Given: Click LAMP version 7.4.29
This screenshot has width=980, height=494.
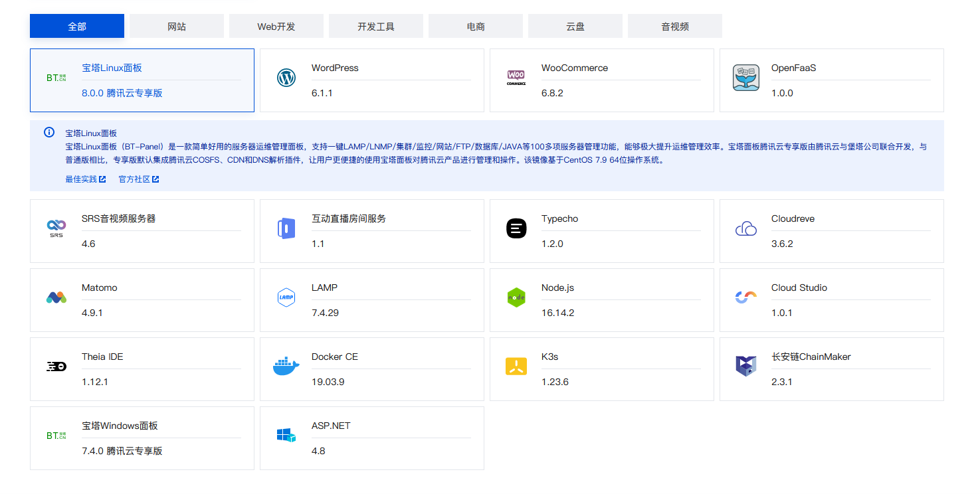Looking at the screenshot, I should point(325,313).
